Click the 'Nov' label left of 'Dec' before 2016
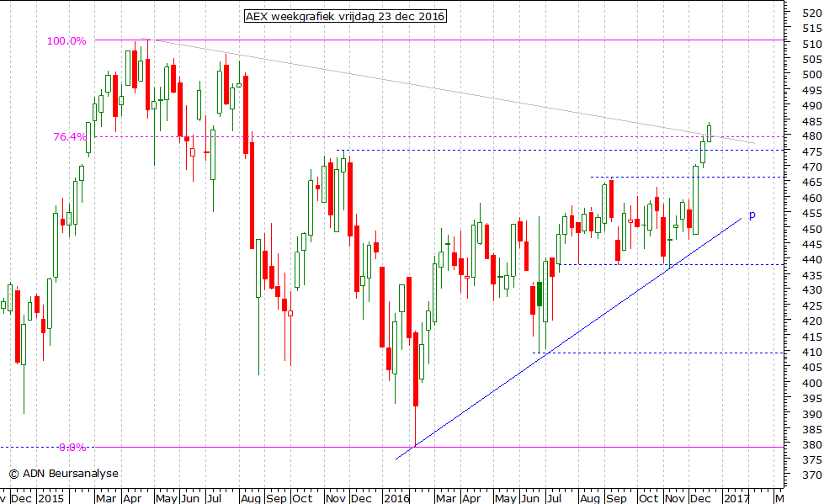Image resolution: width=824 pixels, height=504 pixels. [x=335, y=498]
